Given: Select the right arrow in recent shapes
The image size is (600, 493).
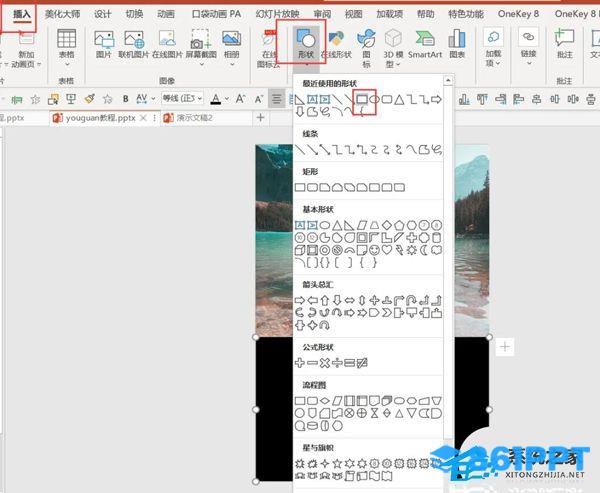Looking at the screenshot, I should click(436, 100).
